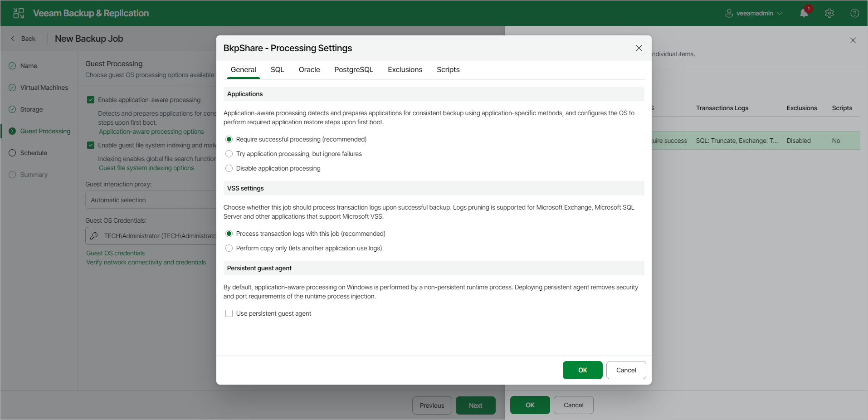Image resolution: width=868 pixels, height=420 pixels.
Task: Expand the veeamadmin user menu
Action: click(x=780, y=13)
